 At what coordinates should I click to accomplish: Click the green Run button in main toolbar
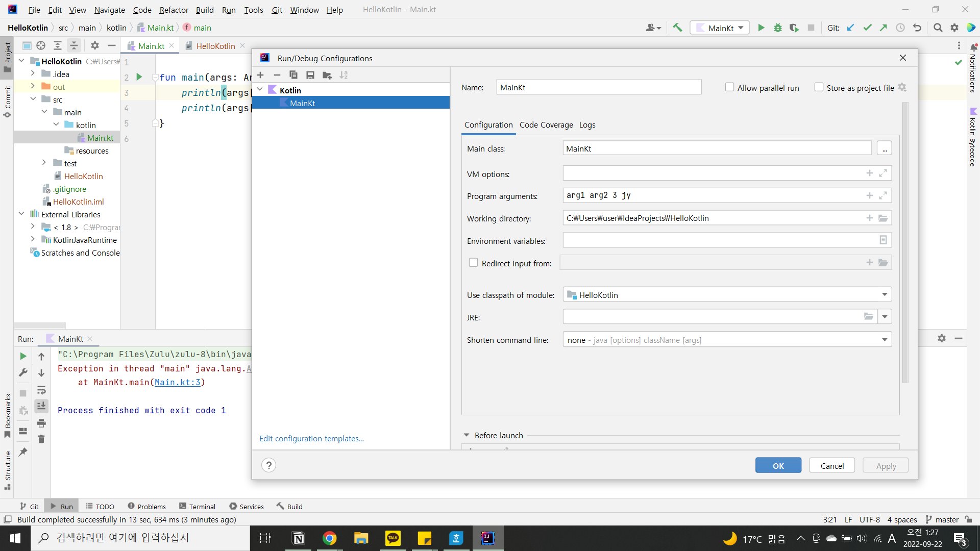pyautogui.click(x=761, y=28)
